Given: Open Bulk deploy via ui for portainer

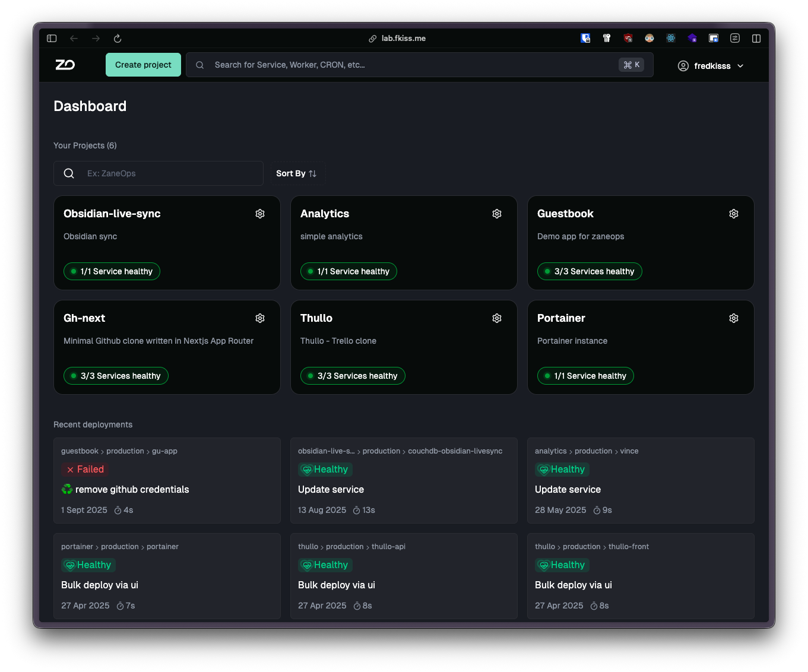Looking at the screenshot, I should [x=100, y=585].
